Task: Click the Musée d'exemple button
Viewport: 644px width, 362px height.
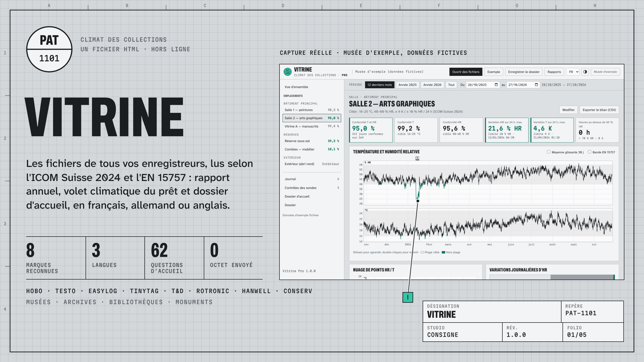Action: [x=605, y=72]
